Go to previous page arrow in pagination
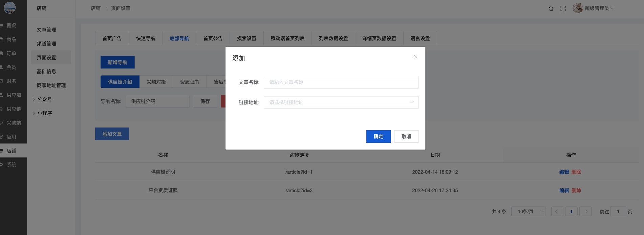Screen dimensions: 644x235 pos(557,212)
